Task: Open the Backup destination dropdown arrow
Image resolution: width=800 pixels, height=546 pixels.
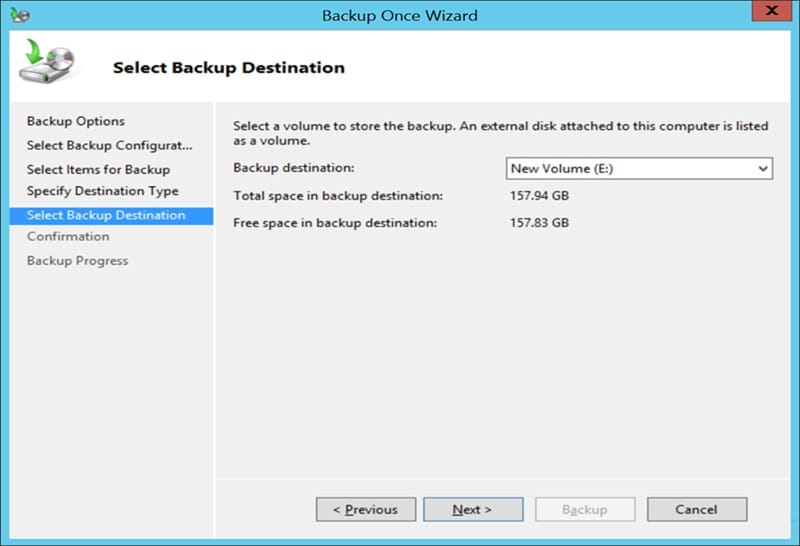Action: click(763, 168)
